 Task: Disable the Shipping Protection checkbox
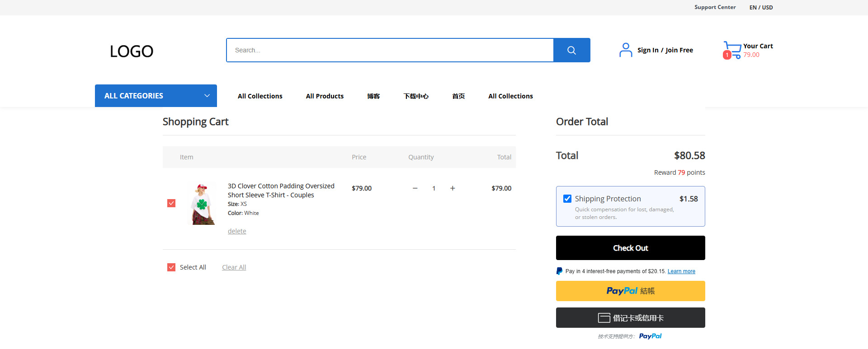point(567,199)
